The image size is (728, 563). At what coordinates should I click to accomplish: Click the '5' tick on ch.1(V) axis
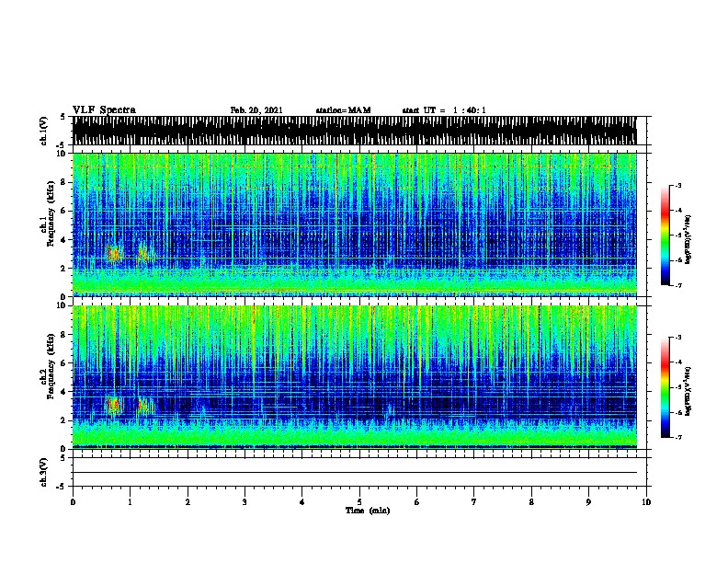coord(63,117)
